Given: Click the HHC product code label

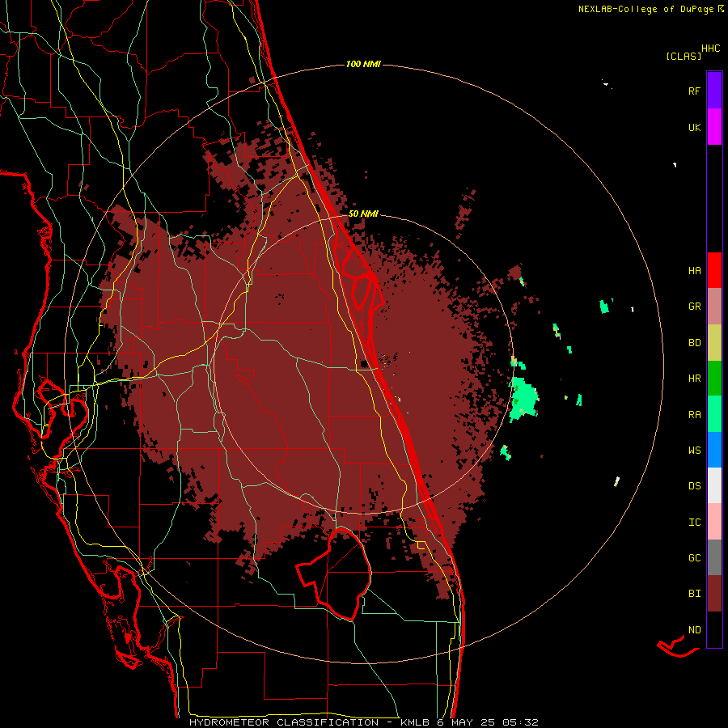Looking at the screenshot, I should click(x=710, y=49).
